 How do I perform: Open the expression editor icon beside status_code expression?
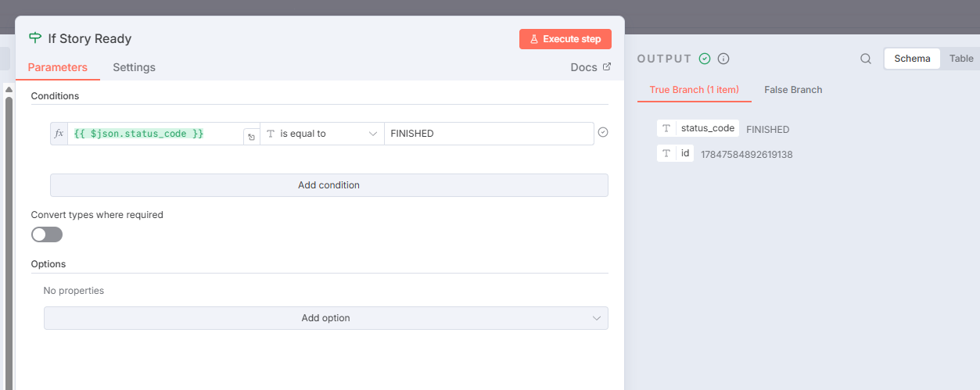251,137
